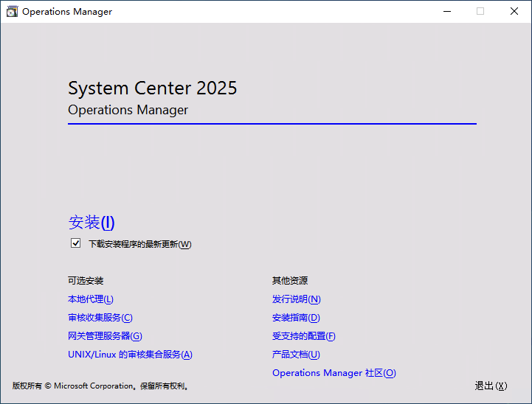This screenshot has height=404, width=532.
Task: View 发行说明(N) release notes
Action: (x=296, y=299)
